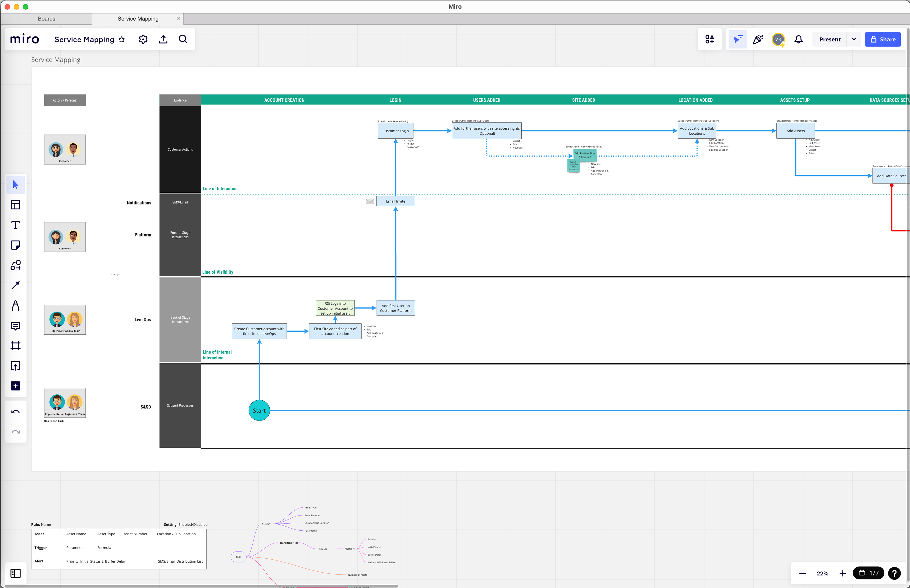Image resolution: width=910 pixels, height=588 pixels.
Task: Expand the Present dropdown arrow
Action: (854, 39)
